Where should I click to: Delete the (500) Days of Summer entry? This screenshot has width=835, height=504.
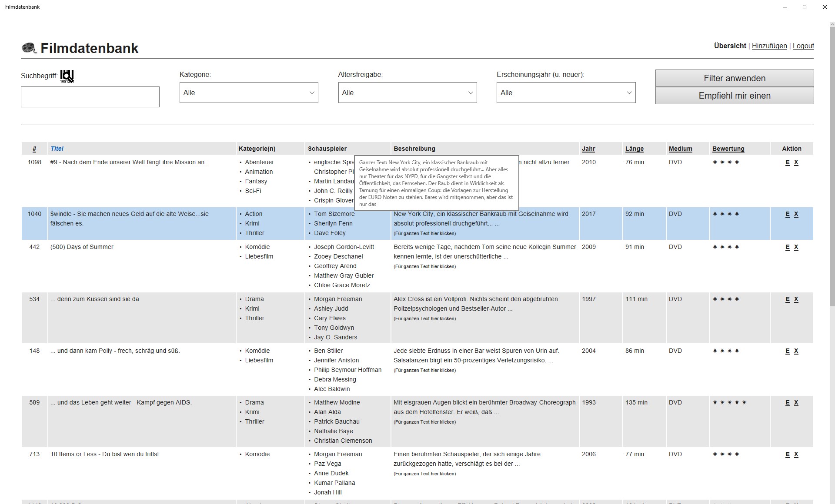coord(796,247)
